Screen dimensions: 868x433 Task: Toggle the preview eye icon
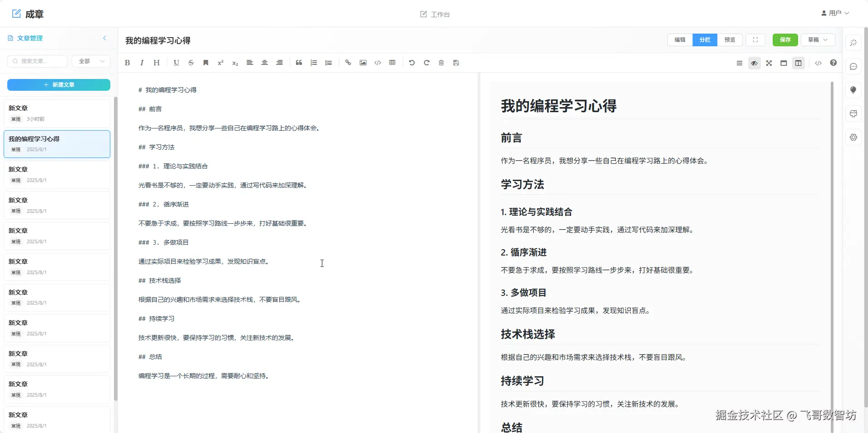pyautogui.click(x=755, y=63)
